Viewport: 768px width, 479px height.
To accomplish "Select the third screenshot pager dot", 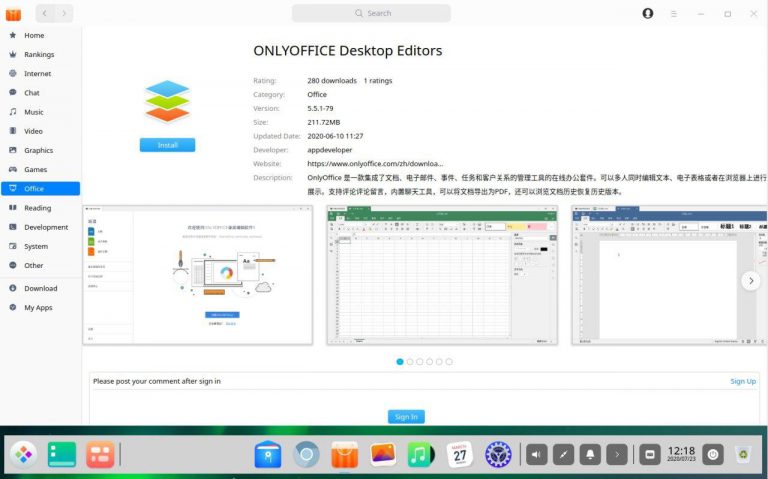I will coord(420,361).
